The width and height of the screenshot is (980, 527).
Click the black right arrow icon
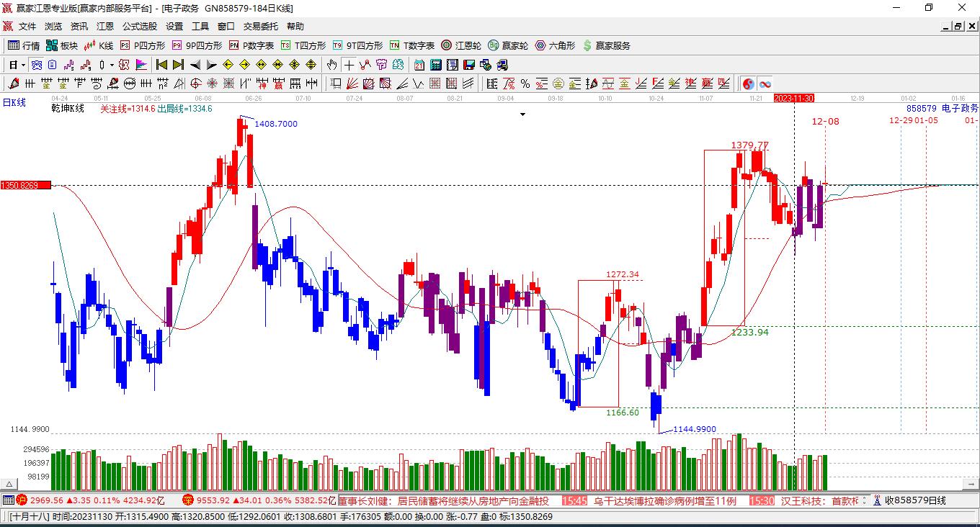211,65
